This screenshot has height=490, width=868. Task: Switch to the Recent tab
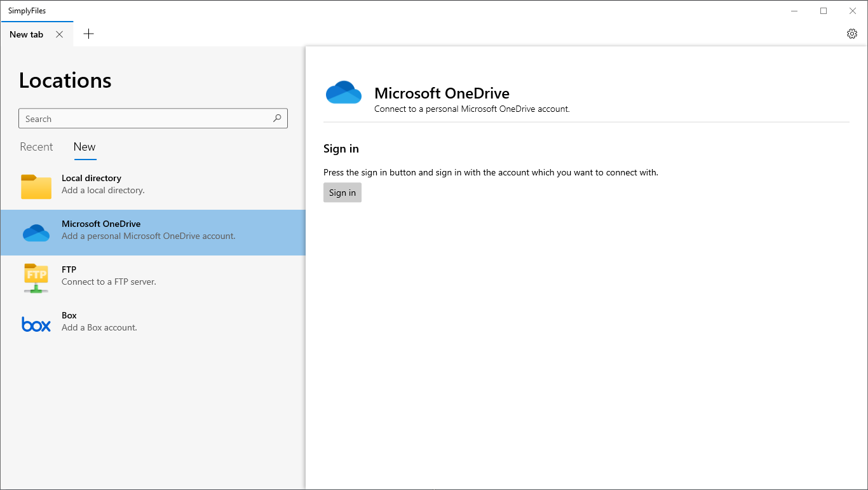pyautogui.click(x=36, y=147)
